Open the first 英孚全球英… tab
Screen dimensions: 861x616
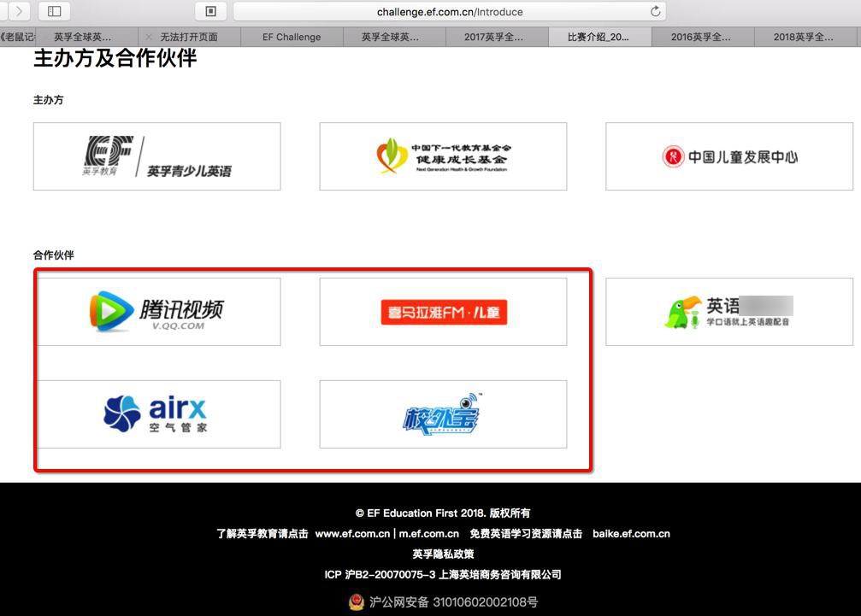86,37
